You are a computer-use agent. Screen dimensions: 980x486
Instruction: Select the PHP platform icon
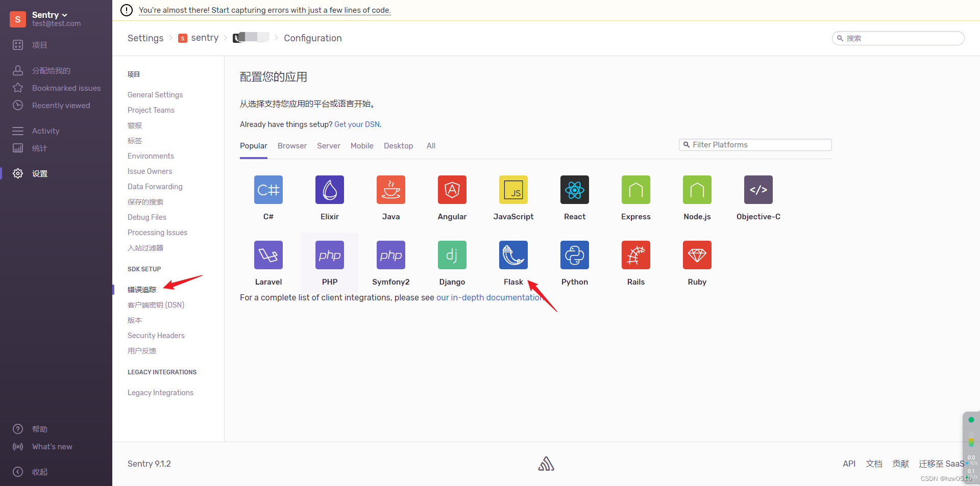pyautogui.click(x=330, y=255)
